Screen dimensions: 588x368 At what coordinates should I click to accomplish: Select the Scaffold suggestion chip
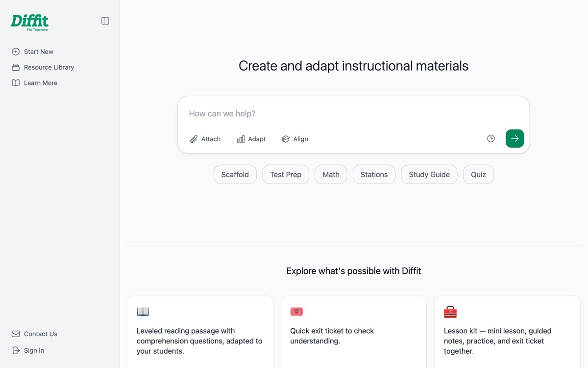click(235, 174)
